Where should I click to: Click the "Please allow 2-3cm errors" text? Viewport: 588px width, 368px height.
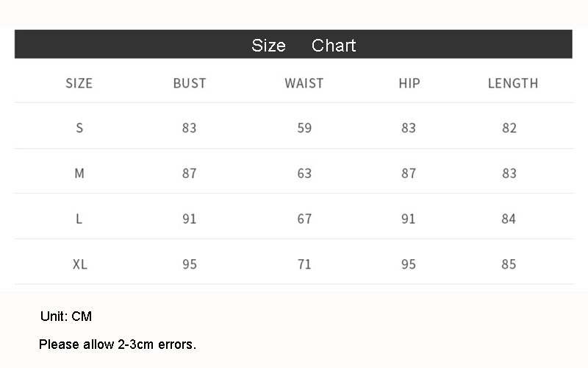(x=118, y=344)
